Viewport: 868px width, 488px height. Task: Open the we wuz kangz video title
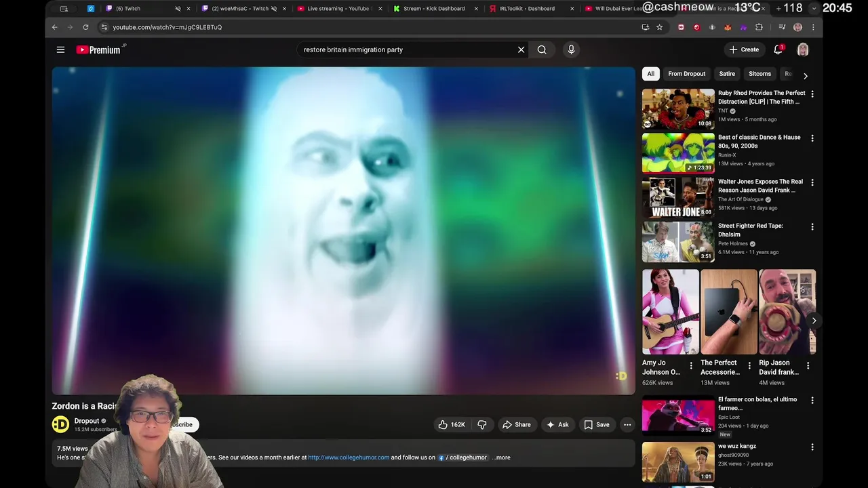(x=737, y=446)
